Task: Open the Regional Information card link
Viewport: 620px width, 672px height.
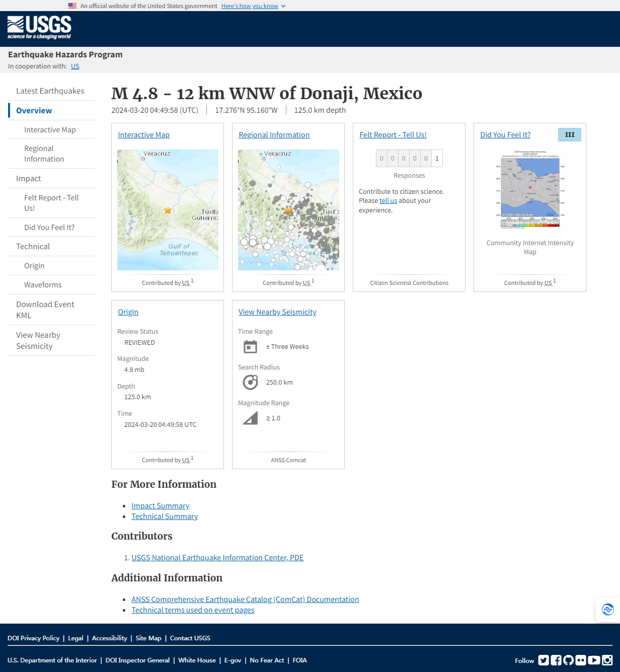Action: (274, 135)
